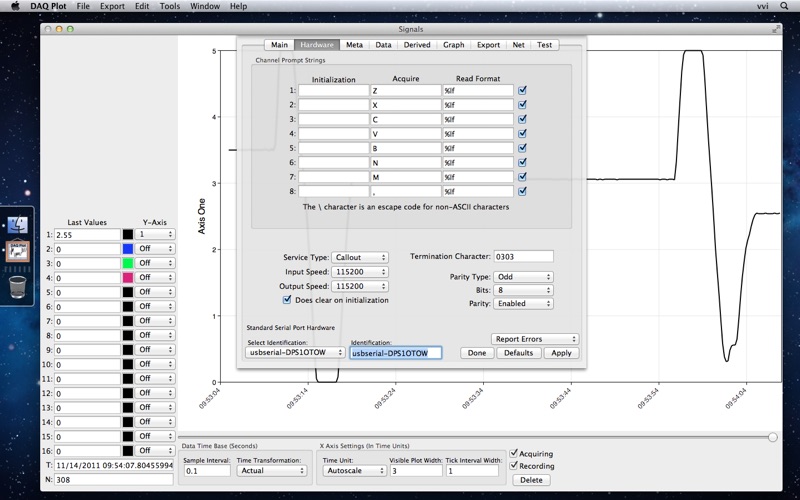Click the Finder icon in the Dock
Viewport: 800px width, 500px height.
pyautogui.click(x=18, y=224)
